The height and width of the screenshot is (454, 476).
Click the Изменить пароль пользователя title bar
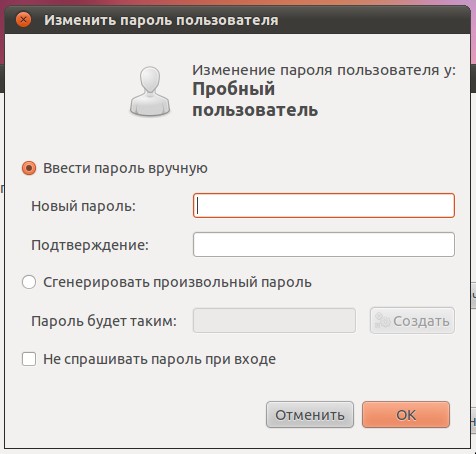(x=161, y=20)
